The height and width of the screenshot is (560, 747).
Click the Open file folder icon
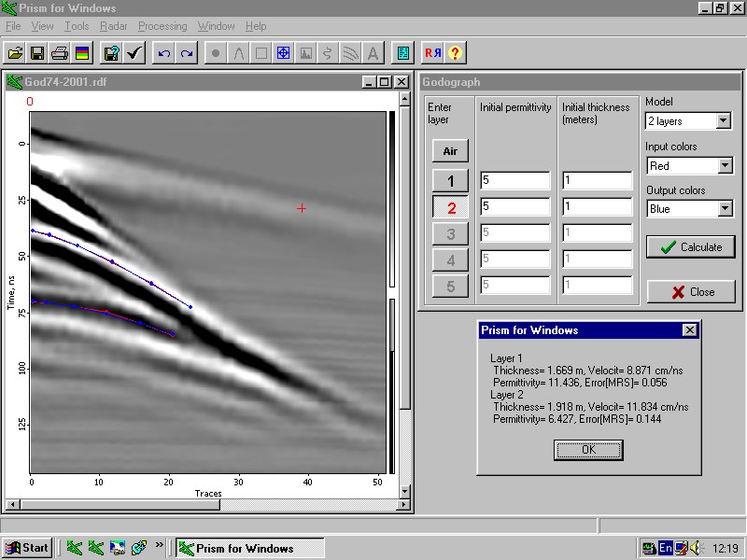click(x=15, y=53)
